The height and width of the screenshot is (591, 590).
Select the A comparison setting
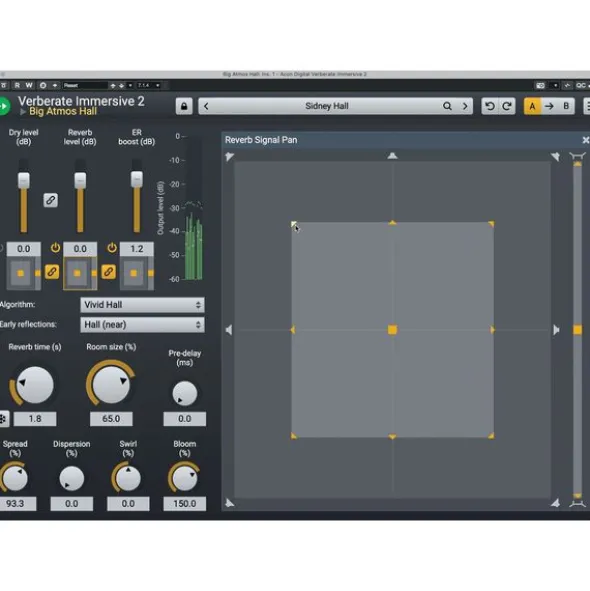pyautogui.click(x=532, y=106)
